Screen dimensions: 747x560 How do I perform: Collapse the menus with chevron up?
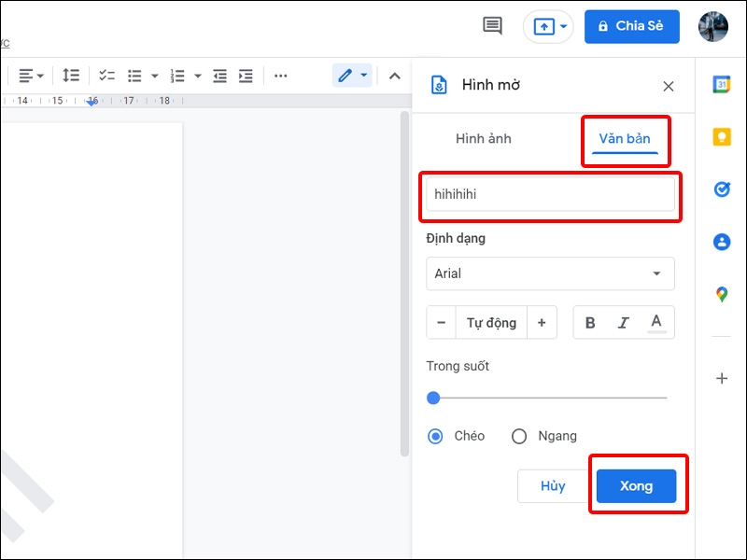point(394,76)
